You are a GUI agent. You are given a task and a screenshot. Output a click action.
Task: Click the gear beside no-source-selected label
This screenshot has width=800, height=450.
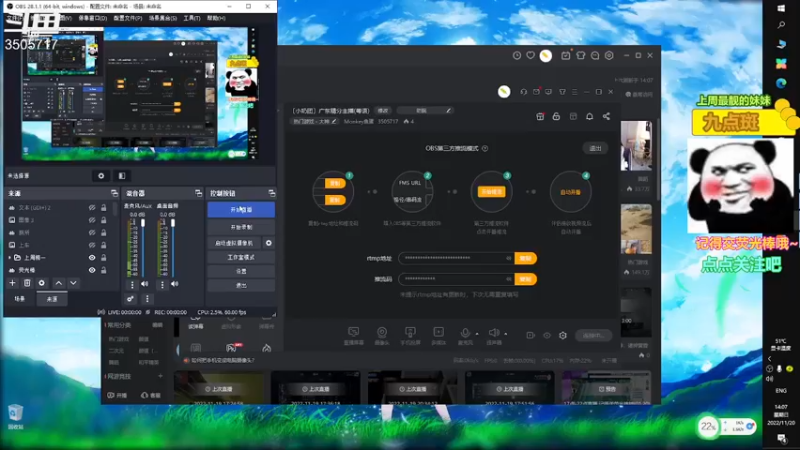coord(101,176)
